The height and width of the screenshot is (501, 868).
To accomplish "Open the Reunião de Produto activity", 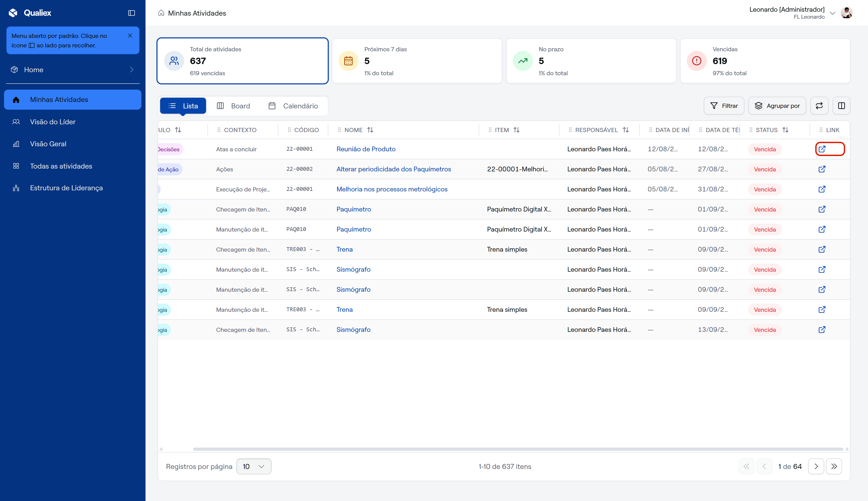I will pyautogui.click(x=366, y=149).
